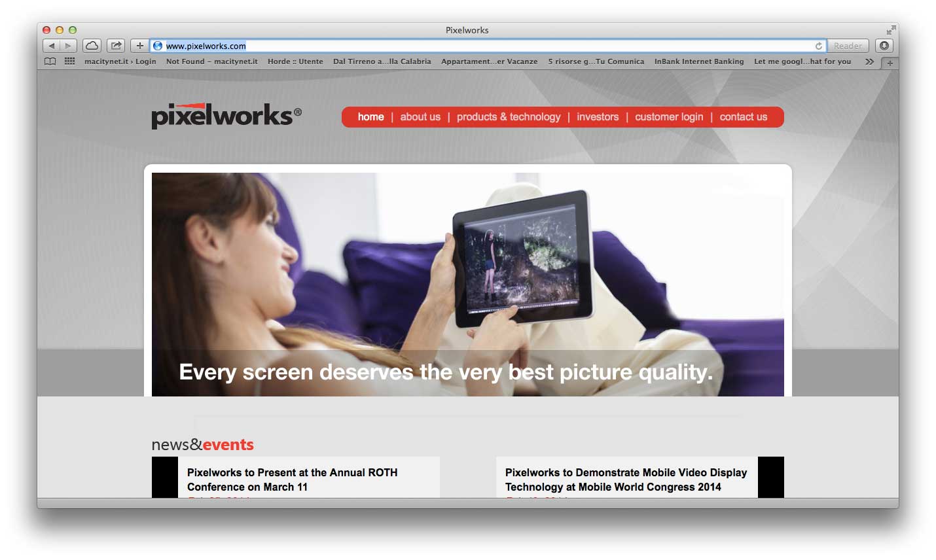Open the Horde :: Utente bookmark

[x=295, y=61]
